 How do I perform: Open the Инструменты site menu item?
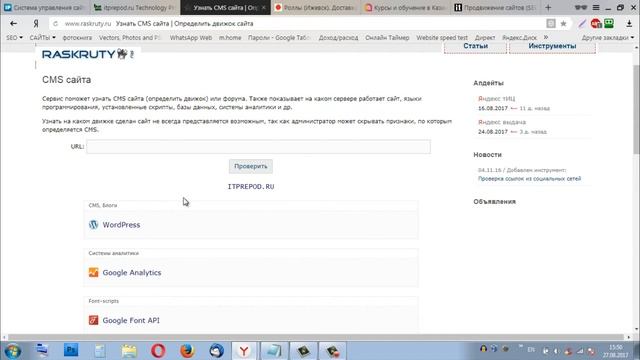(x=552, y=47)
